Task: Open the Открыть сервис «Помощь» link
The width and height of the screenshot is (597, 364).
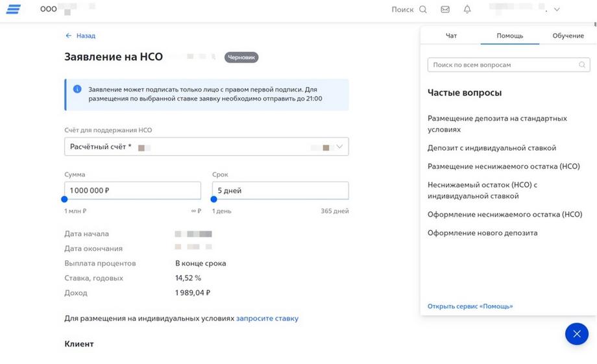Action: coord(470,306)
